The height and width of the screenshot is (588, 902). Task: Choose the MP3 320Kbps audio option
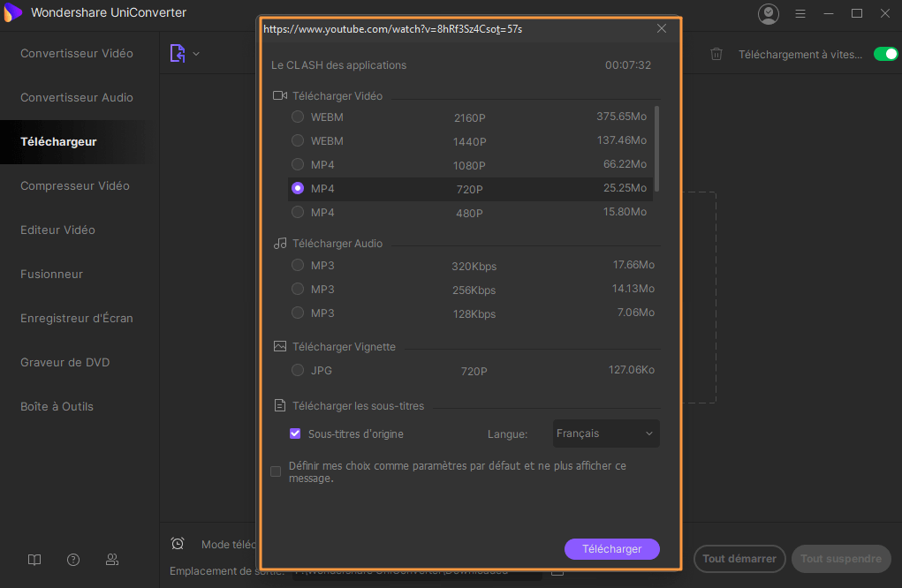(298, 265)
